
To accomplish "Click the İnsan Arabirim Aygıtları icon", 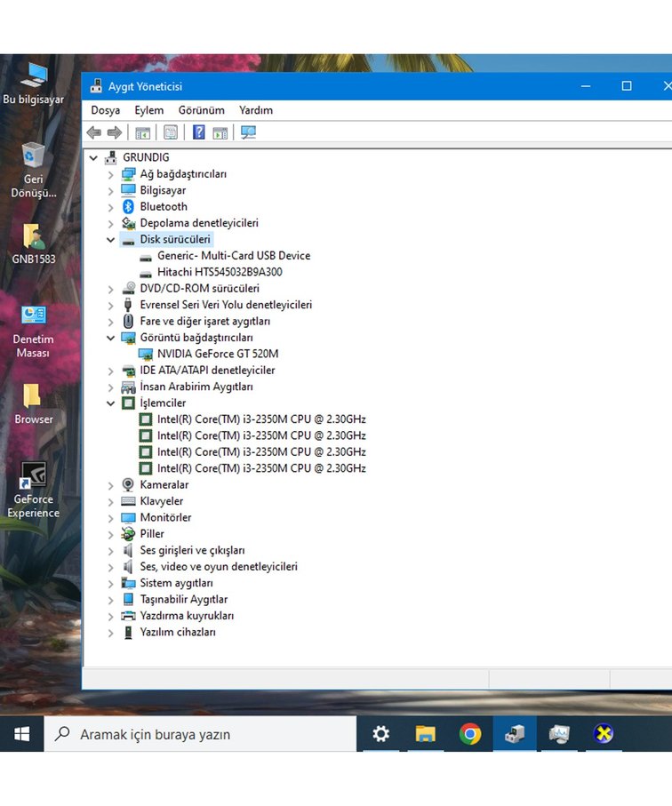I will tap(128, 387).
